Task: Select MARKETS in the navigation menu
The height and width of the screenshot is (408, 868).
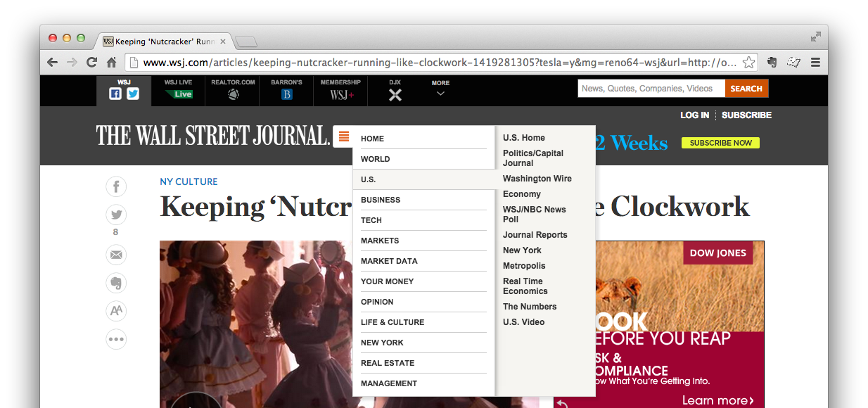Action: click(380, 240)
